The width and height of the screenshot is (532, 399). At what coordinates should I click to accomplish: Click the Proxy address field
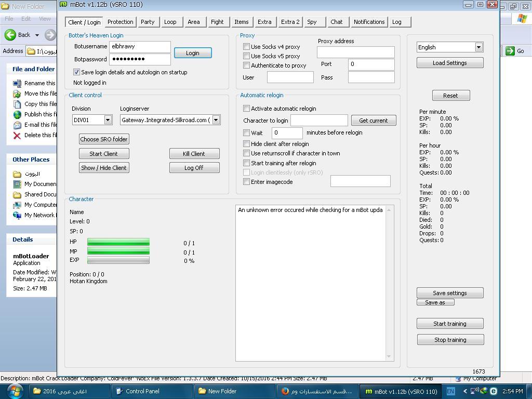click(355, 52)
